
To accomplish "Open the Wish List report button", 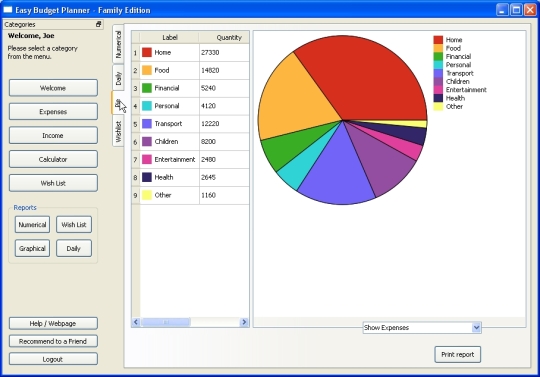I will pyautogui.click(x=74, y=224).
